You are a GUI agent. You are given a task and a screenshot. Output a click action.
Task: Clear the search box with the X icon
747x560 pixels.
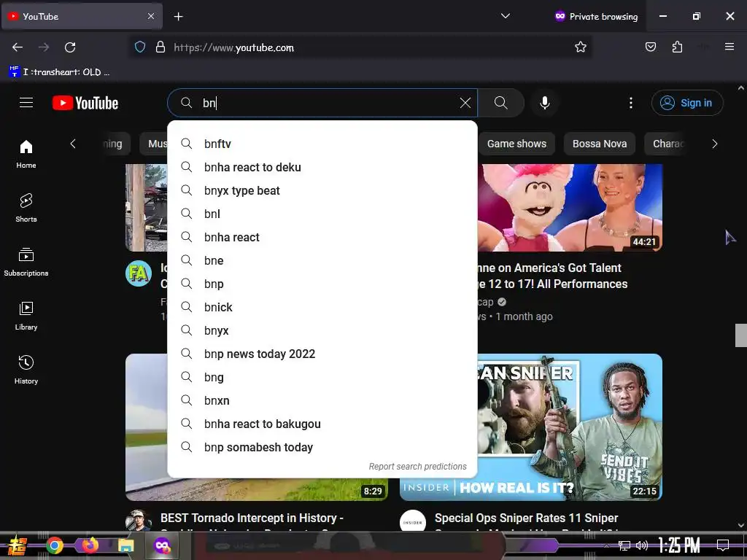tap(465, 103)
